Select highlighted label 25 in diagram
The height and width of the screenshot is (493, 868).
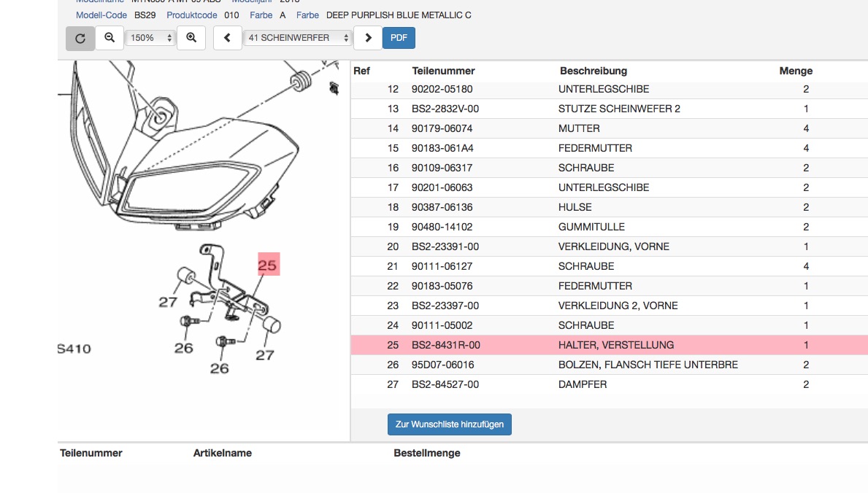pyautogui.click(x=268, y=265)
